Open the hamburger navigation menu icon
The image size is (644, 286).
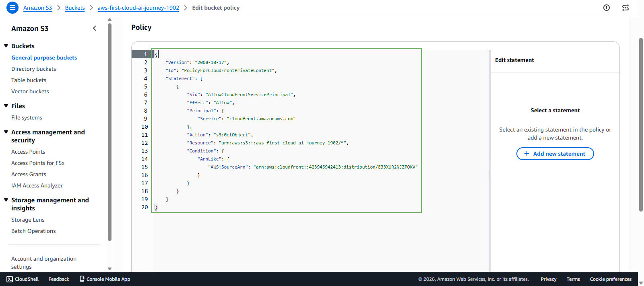[12, 8]
